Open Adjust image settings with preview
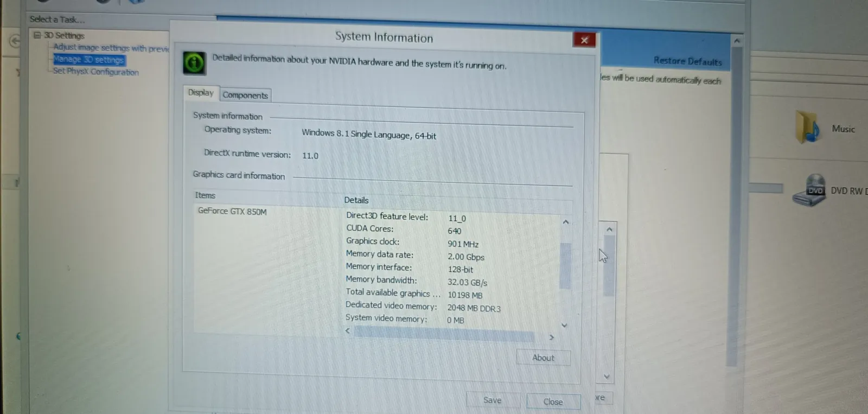 coord(111,48)
